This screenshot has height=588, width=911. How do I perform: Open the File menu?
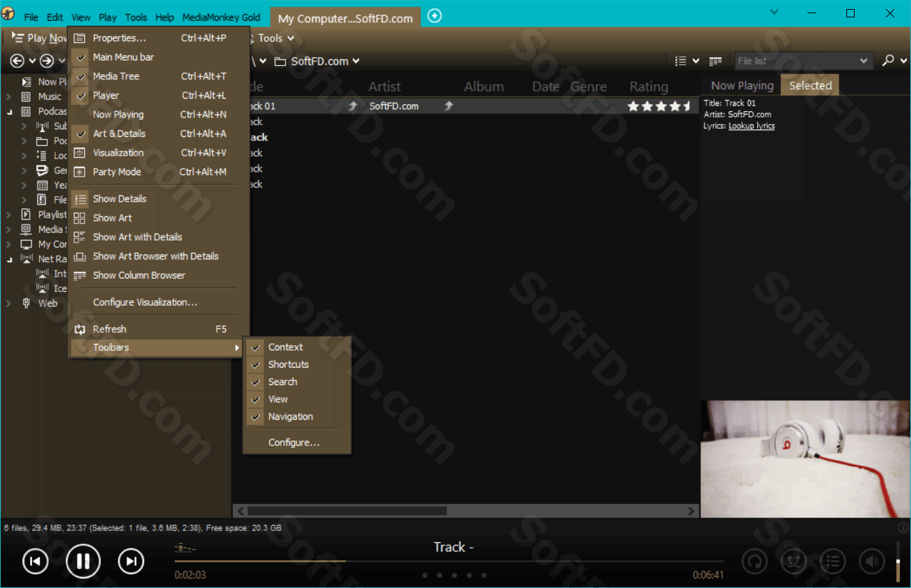click(31, 17)
